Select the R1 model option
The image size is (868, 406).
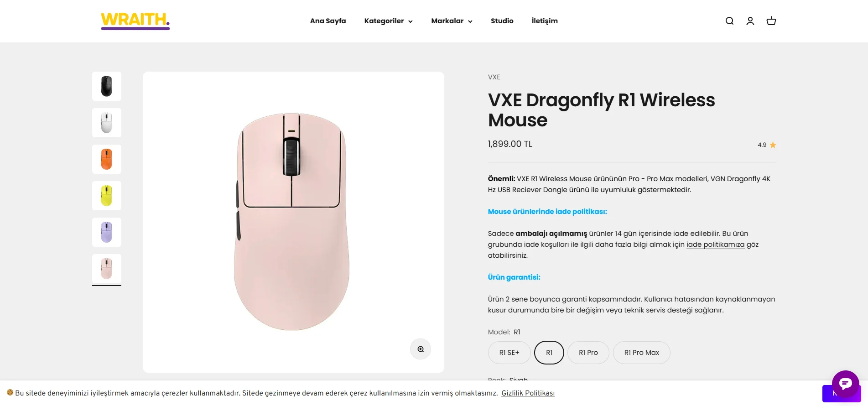coord(549,353)
